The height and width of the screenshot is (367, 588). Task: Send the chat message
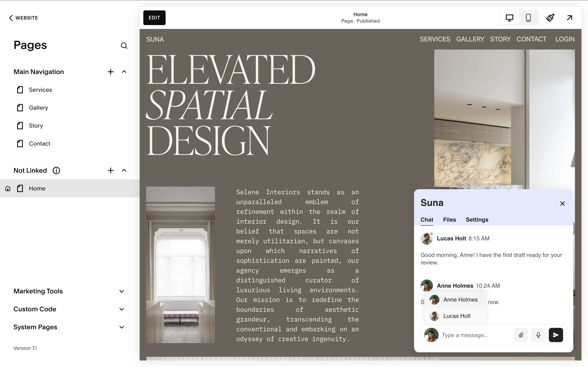coord(556,335)
